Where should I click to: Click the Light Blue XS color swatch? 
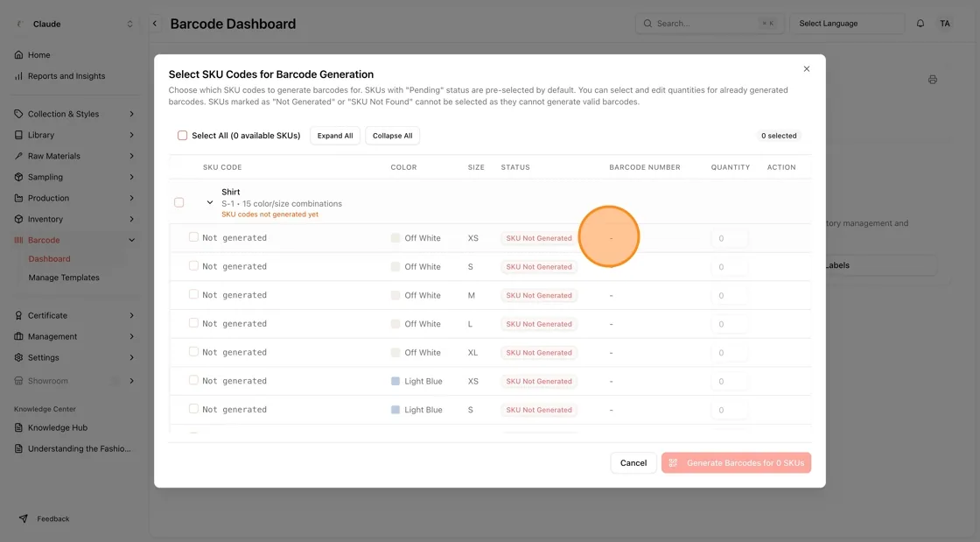point(395,382)
